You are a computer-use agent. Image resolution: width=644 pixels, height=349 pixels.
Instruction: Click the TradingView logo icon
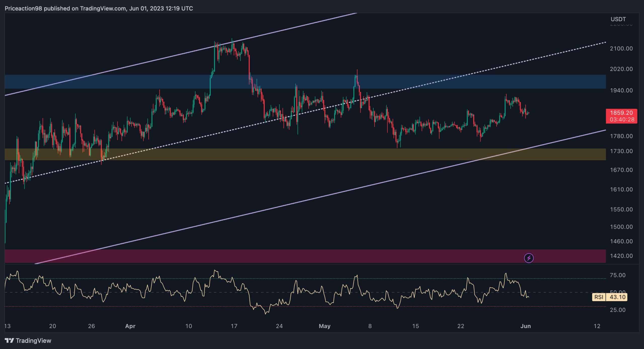coord(9,341)
